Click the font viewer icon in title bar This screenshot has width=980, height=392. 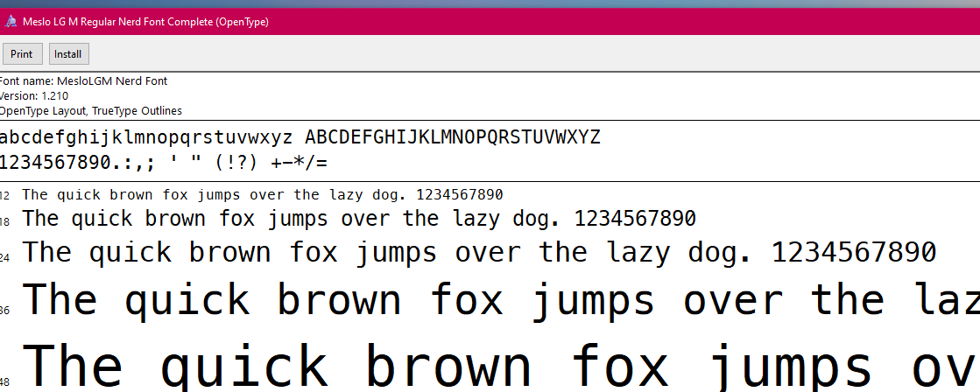(x=11, y=21)
